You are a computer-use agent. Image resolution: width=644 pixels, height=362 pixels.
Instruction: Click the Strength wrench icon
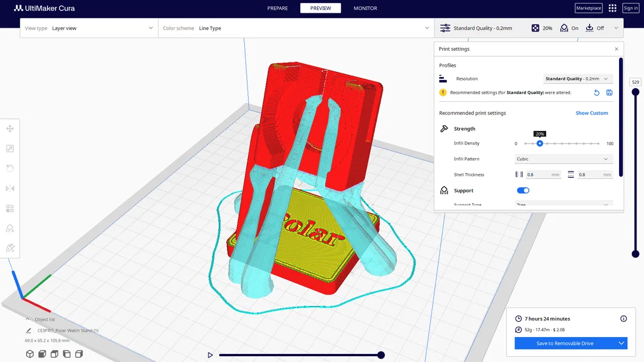[444, 129]
